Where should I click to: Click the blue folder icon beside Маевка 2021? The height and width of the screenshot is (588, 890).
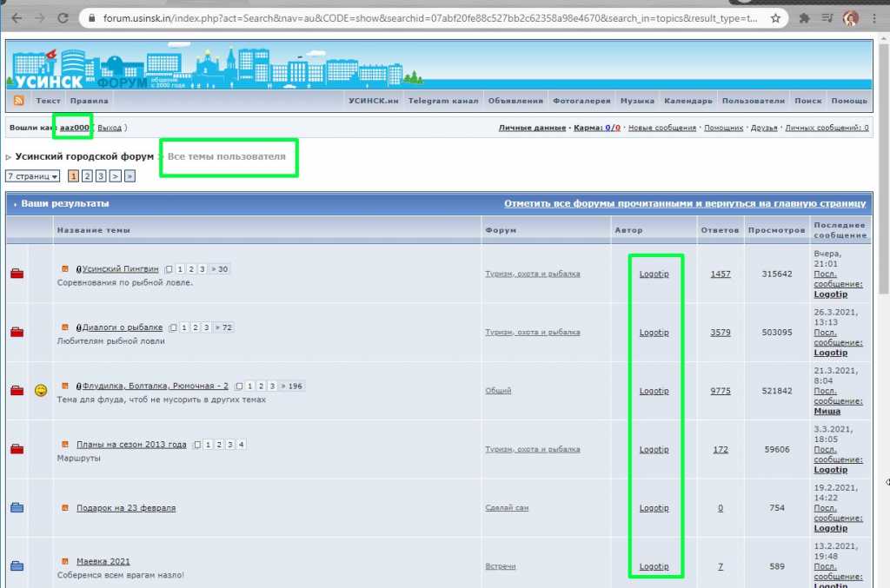(17, 566)
